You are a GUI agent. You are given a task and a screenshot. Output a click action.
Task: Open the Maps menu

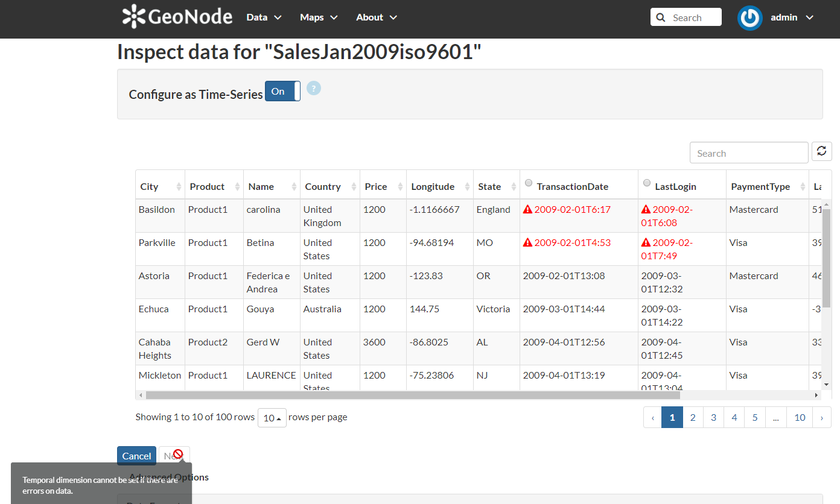tap(318, 17)
